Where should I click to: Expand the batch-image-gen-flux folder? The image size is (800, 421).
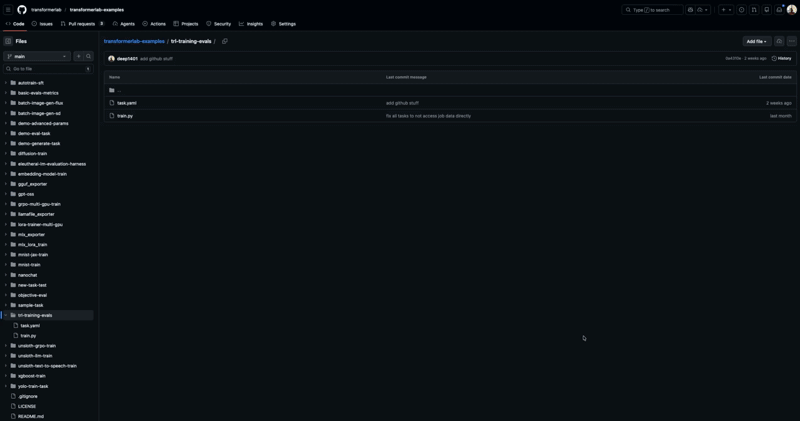click(x=6, y=103)
